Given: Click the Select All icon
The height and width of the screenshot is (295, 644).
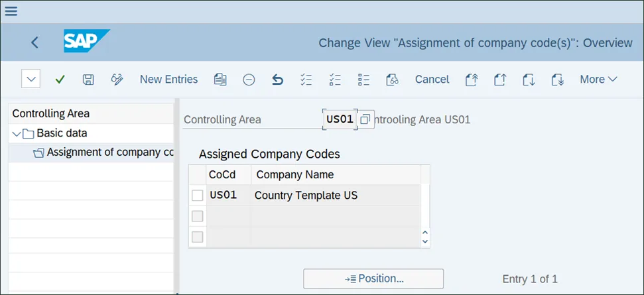Looking at the screenshot, I should pyautogui.click(x=306, y=80).
